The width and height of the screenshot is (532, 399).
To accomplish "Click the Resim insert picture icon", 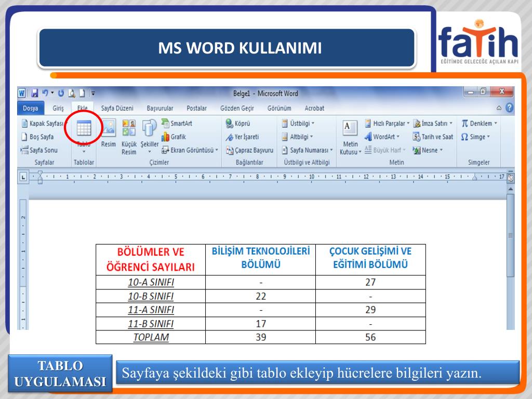I will coord(109,134).
